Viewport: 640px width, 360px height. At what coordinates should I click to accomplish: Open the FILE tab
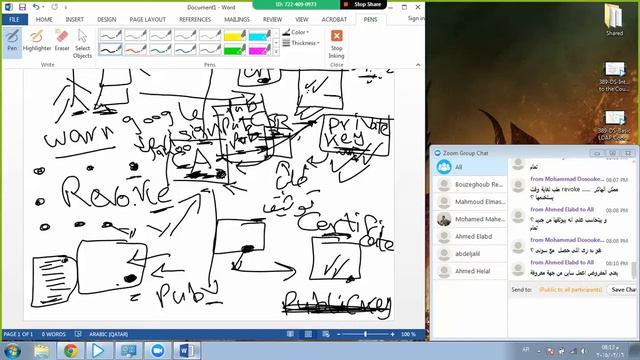click(14, 19)
